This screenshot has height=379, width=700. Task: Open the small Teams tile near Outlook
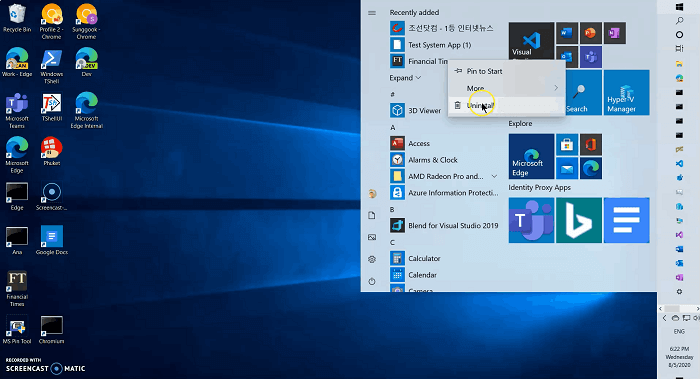pos(591,57)
